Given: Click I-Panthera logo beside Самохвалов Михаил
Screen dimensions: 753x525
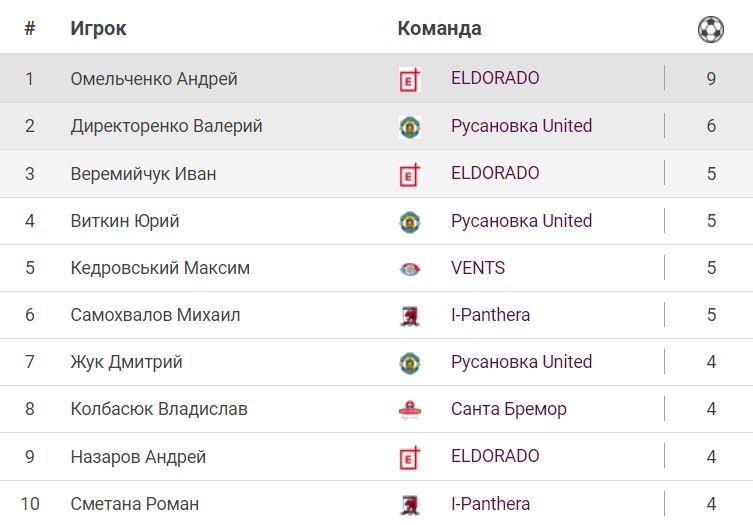Looking at the screenshot, I should point(409,316).
